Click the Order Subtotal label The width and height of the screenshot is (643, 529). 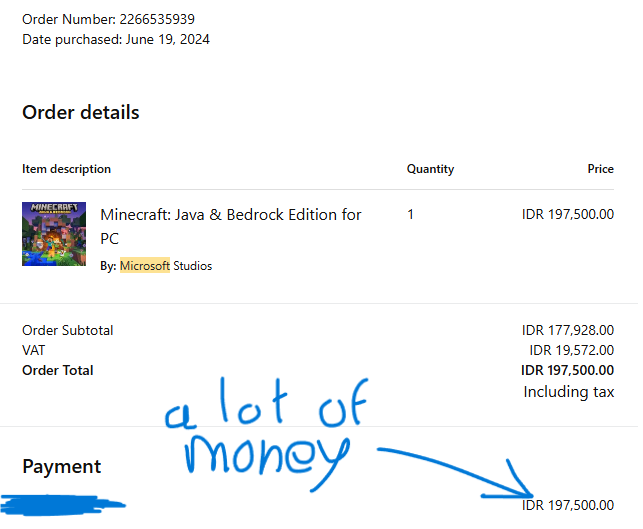pos(68,330)
